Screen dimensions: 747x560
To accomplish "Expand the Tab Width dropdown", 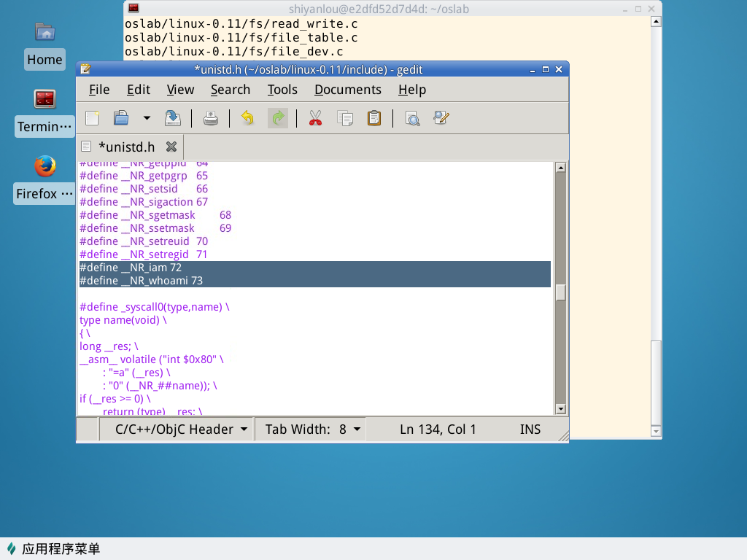I will (313, 429).
